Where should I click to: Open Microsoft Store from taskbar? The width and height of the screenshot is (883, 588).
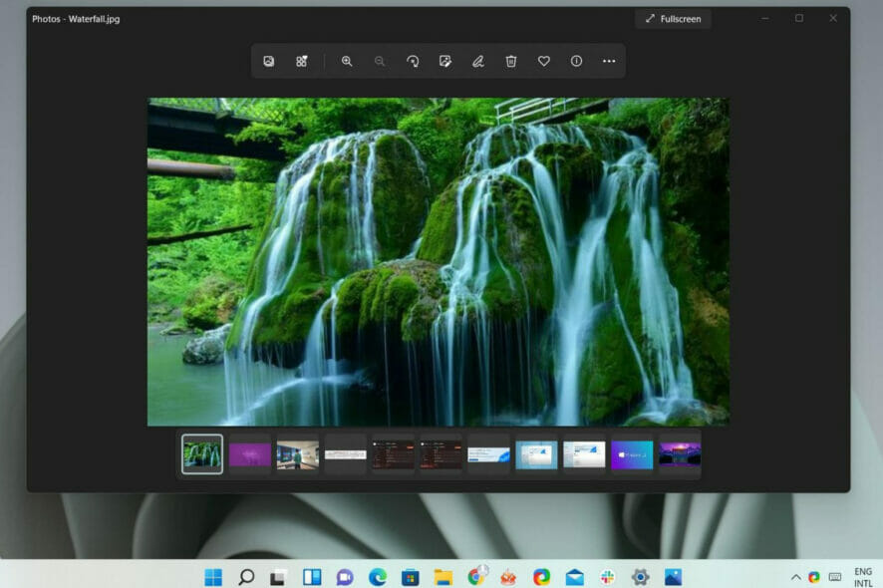(410, 577)
